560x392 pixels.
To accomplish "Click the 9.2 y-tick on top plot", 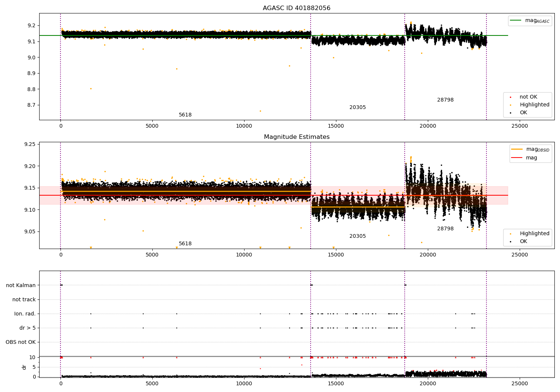I will tap(31, 26).
